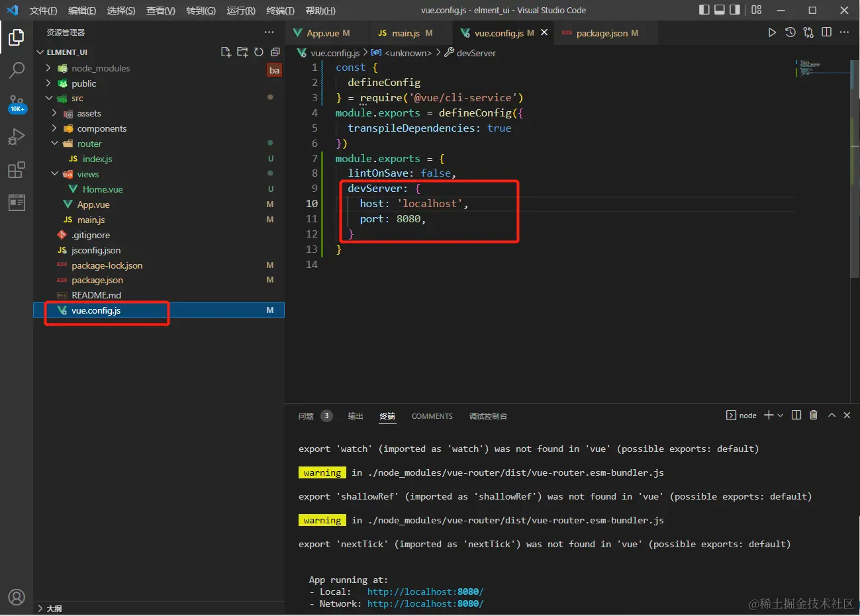Open file timeline history icon in editor toolbar
Image resolution: width=860 pixels, height=616 pixels.
coord(790,32)
